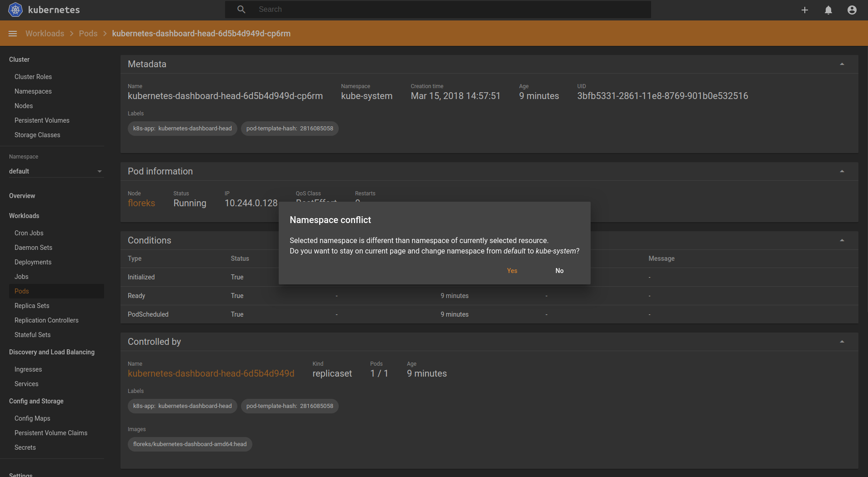Open replicaset kubernetes-dashboard-head-6d5b4d949d
The width and height of the screenshot is (868, 477).
pos(211,373)
